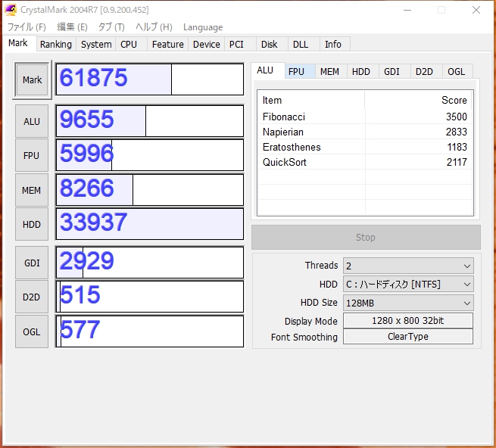The width and height of the screenshot is (496, 448).
Task: Switch to the Disk tab
Action: (270, 45)
